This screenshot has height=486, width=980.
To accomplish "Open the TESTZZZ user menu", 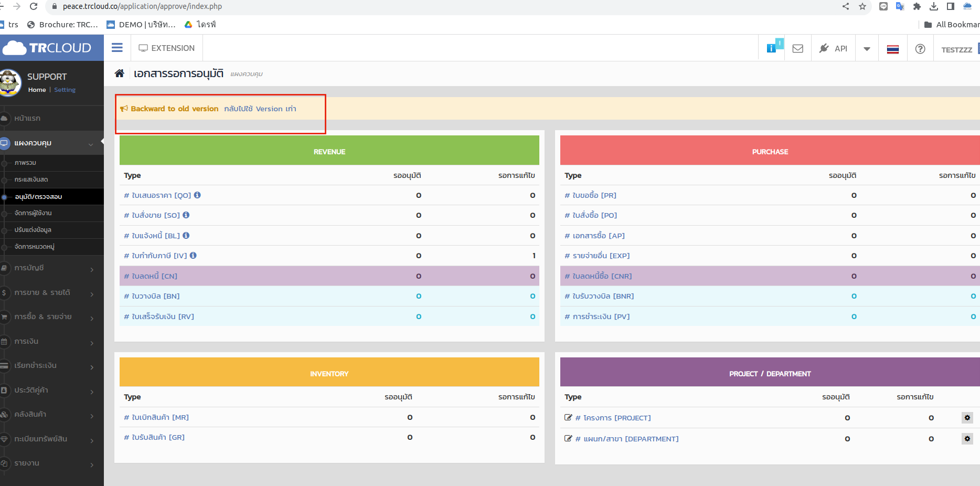I will coord(957,49).
